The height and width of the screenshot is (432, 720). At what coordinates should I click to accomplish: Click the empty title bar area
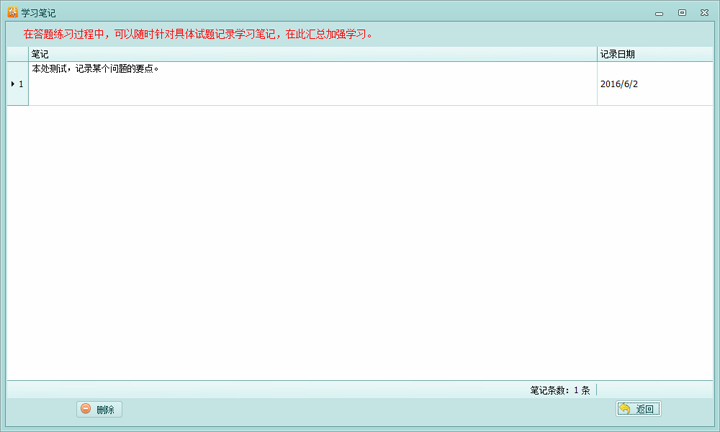[350, 12]
